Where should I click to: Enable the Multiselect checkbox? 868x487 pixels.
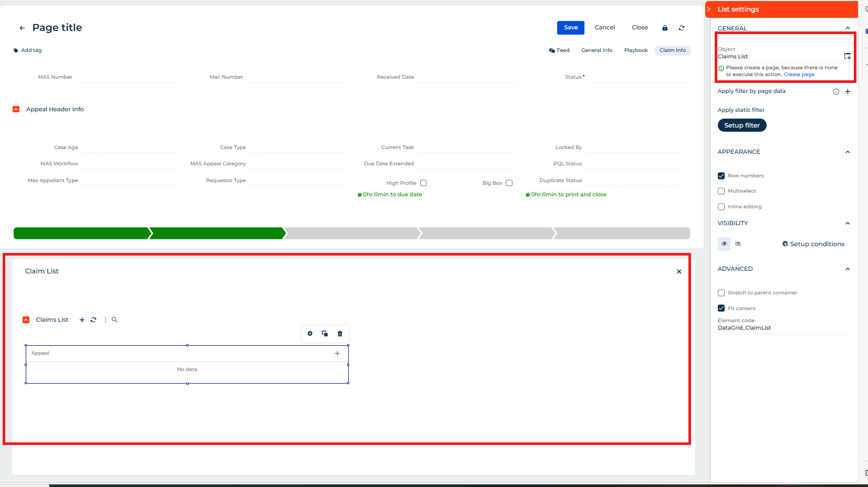pyautogui.click(x=721, y=191)
